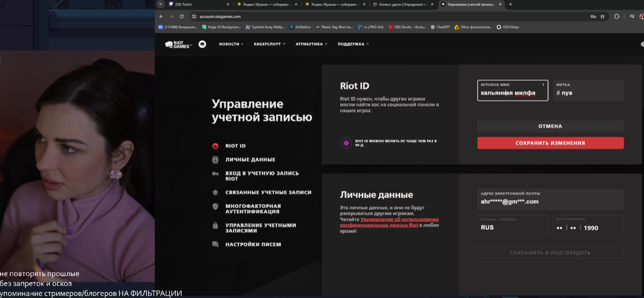Viewport: 644px width, 298px height.
Task: Open the АТРИБУТИКА link
Action: click(311, 44)
